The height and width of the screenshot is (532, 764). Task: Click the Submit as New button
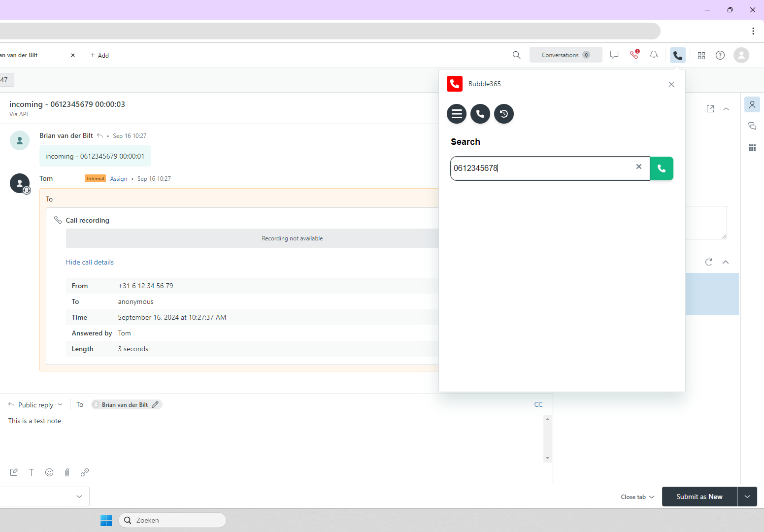(699, 497)
